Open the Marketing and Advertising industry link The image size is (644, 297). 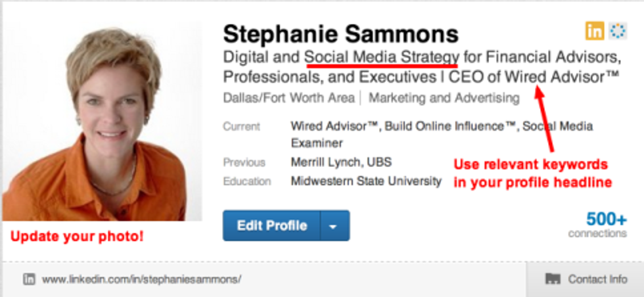point(444,99)
